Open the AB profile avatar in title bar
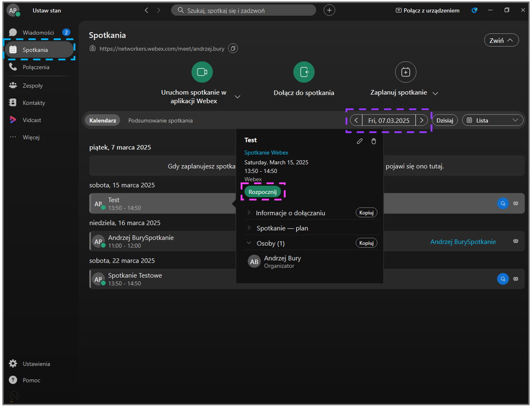Viewport: 532px width, 408px height. [x=13, y=10]
